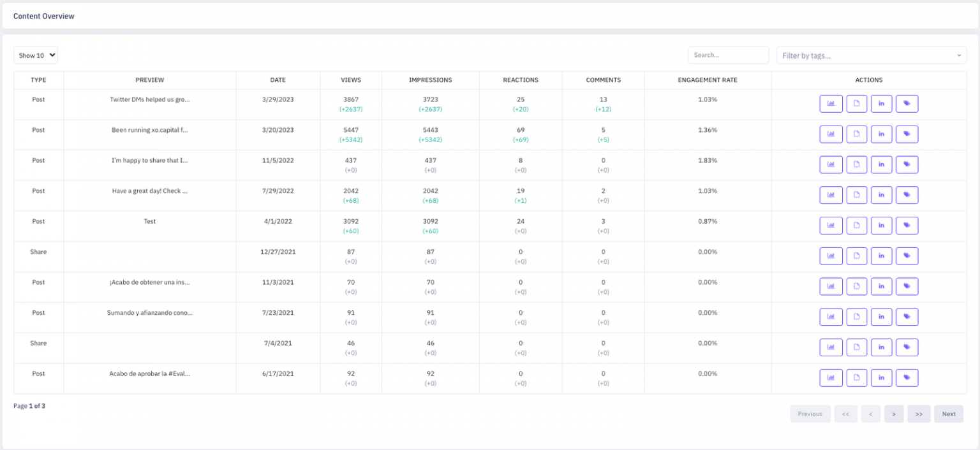This screenshot has height=450, width=980.
Task: Open chart icon for the 'Test' post
Action: [831, 226]
